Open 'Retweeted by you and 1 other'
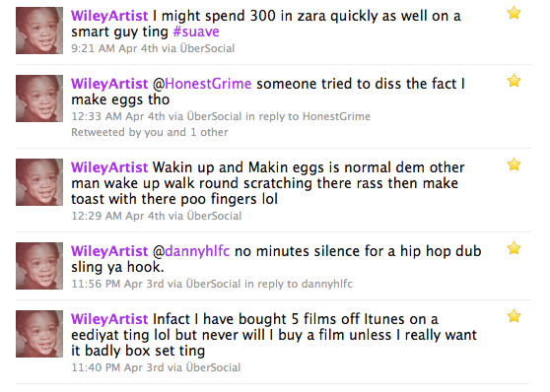This screenshot has height=392, width=550. (150, 132)
